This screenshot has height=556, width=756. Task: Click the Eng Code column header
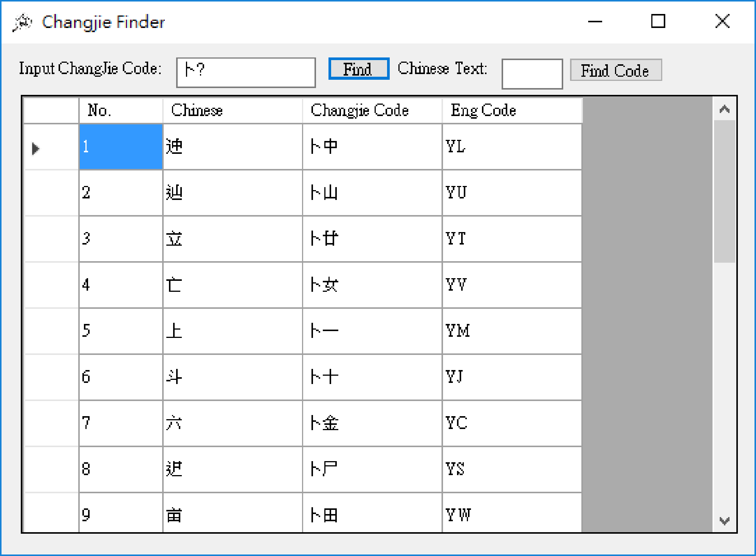(x=512, y=110)
